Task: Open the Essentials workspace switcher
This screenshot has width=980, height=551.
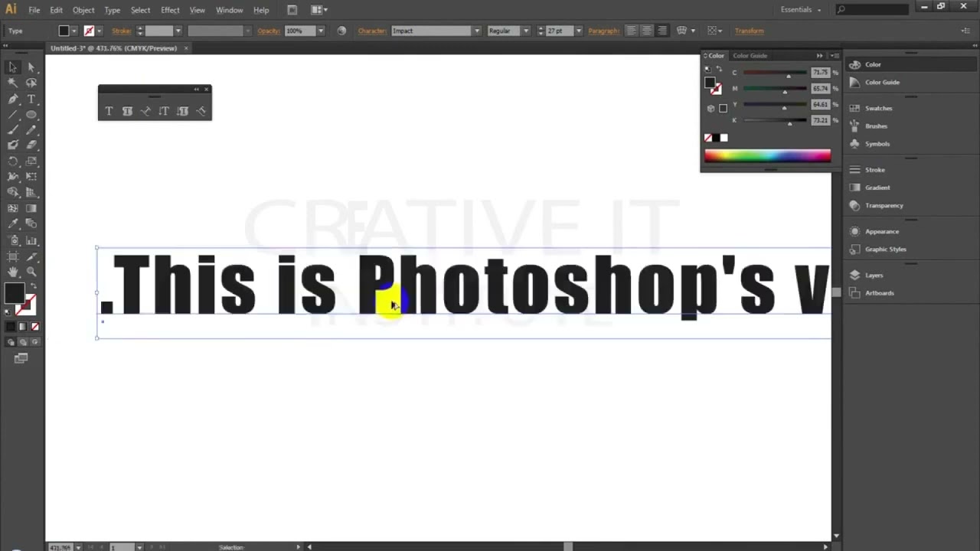Action: pyautogui.click(x=801, y=10)
